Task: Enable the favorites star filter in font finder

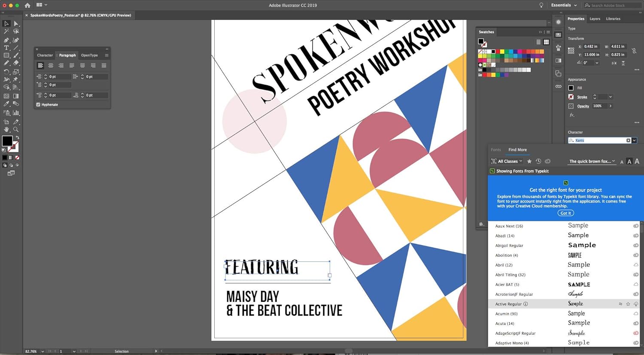Action: (x=529, y=161)
